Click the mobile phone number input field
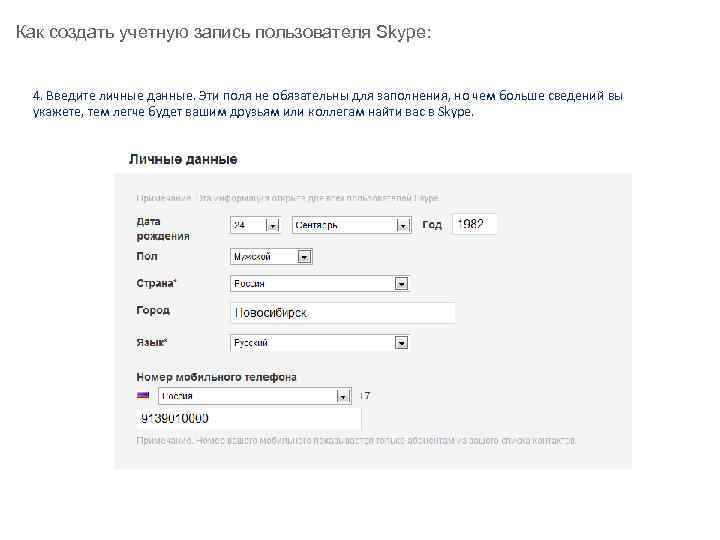Image resolution: width=720 pixels, height=540 pixels. (247, 418)
